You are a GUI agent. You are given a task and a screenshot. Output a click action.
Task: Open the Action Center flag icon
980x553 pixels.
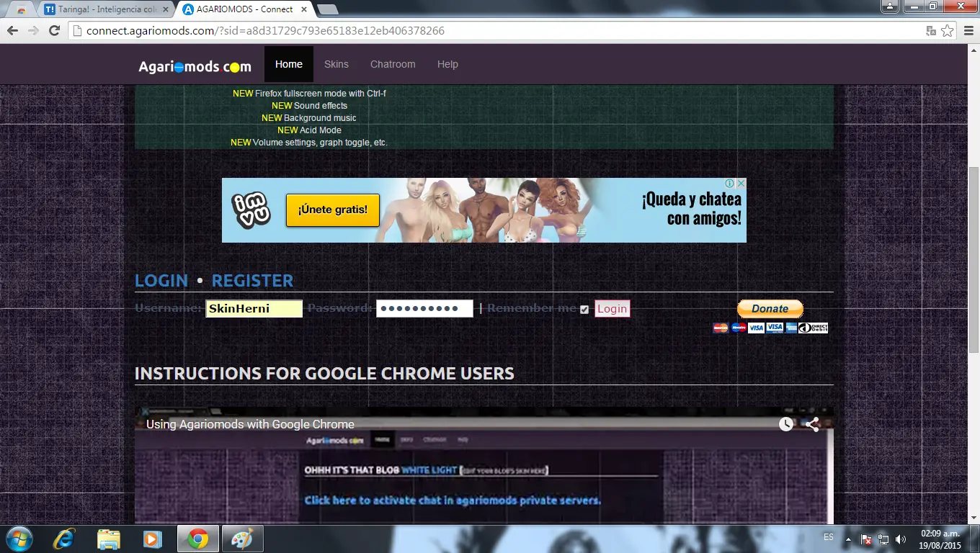(867, 539)
